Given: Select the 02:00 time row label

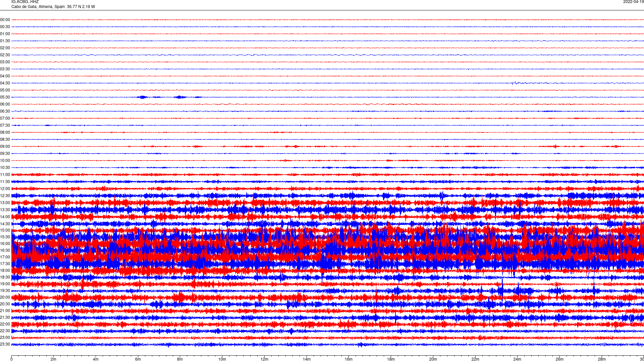Looking at the screenshot, I should [5, 48].
